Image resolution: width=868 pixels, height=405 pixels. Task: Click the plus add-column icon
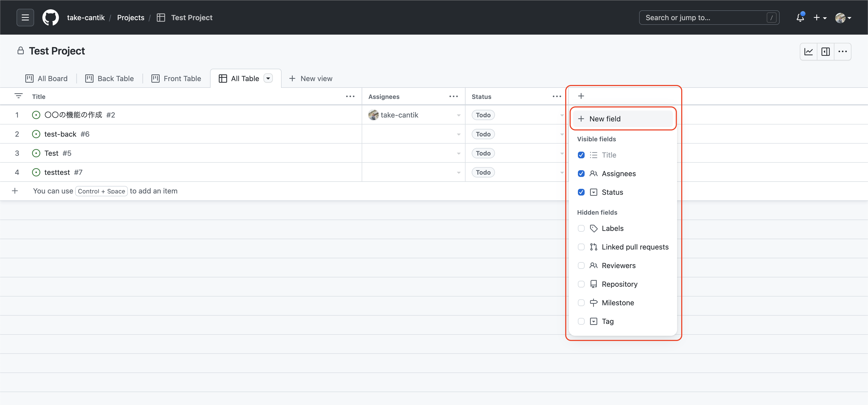pyautogui.click(x=581, y=96)
